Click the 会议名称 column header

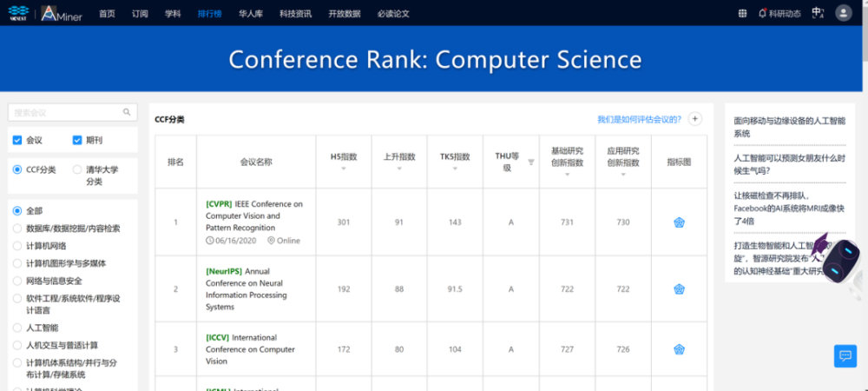pyautogui.click(x=256, y=162)
